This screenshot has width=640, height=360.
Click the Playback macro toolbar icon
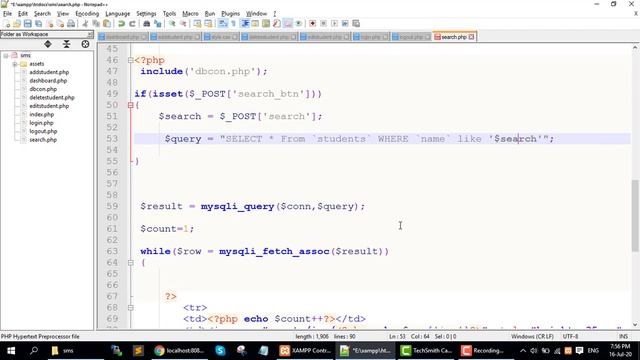click(334, 24)
